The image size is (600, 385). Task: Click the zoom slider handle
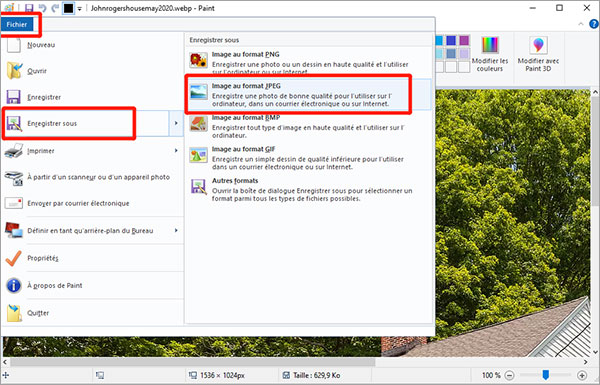[x=546, y=375]
